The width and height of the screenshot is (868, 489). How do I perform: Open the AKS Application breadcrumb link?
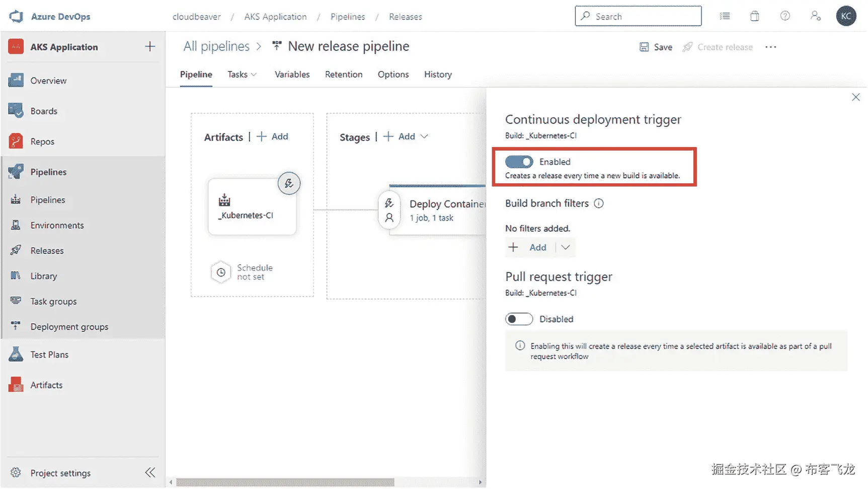click(x=276, y=17)
